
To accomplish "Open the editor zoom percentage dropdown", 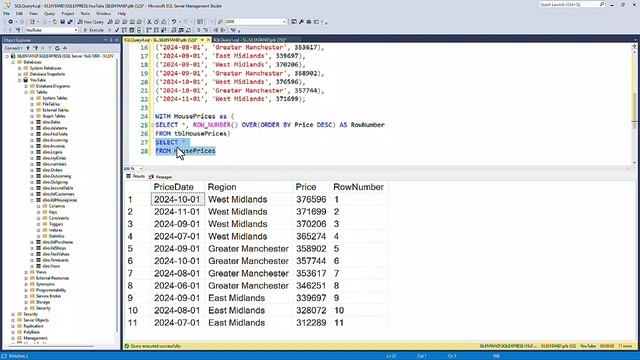I will (x=141, y=169).
